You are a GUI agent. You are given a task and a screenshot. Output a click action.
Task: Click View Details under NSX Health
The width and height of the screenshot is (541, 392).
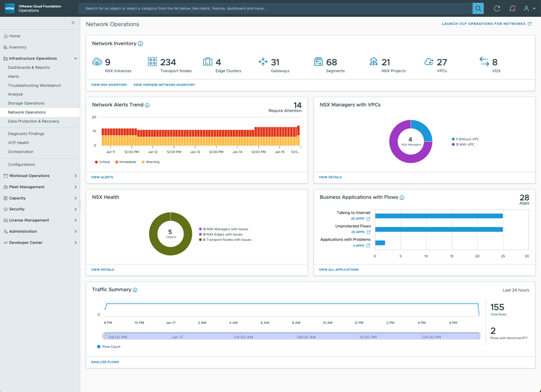[102, 270]
